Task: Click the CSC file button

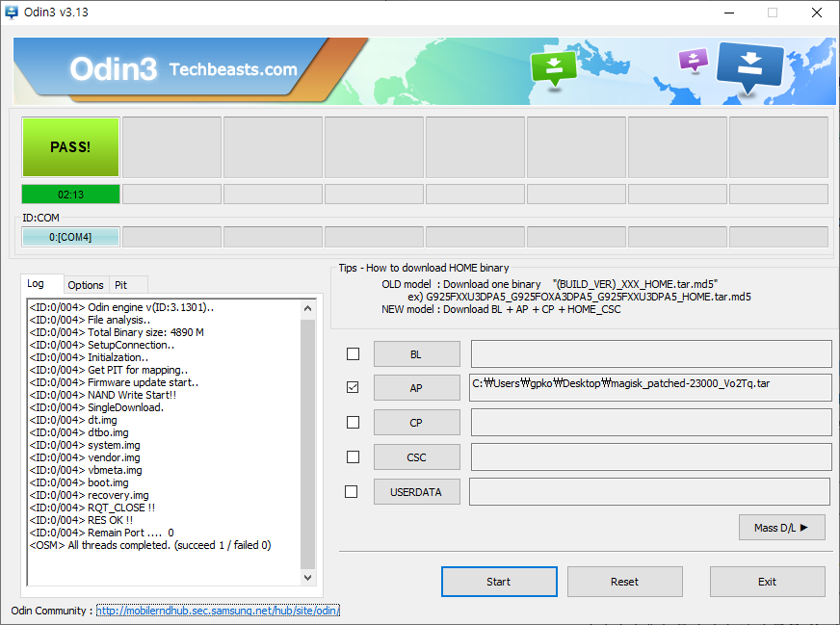Action: coord(417,457)
